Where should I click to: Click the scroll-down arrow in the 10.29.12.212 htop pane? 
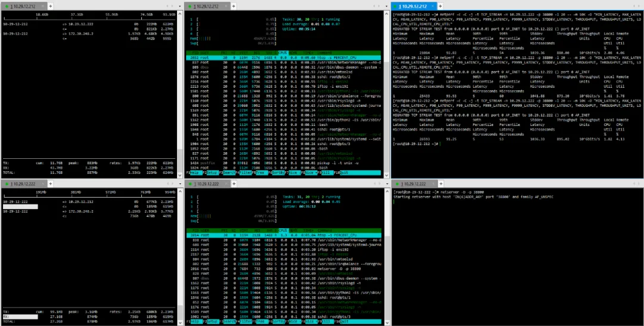[386, 175]
